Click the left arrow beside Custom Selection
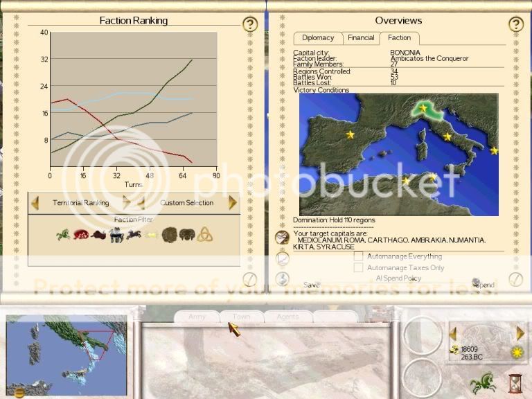Screen dimensions: 532x399 coord(140,203)
